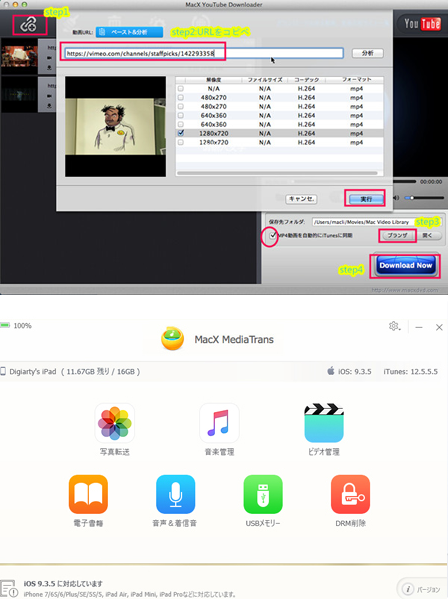Click the MacX MediaTrans logo icon
This screenshot has width=448, height=599.
[x=173, y=339]
